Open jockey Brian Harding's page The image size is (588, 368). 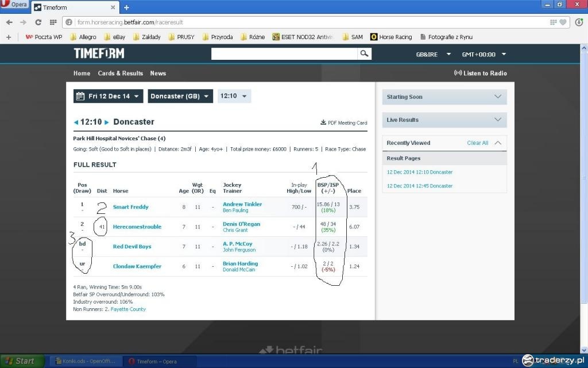click(241, 263)
